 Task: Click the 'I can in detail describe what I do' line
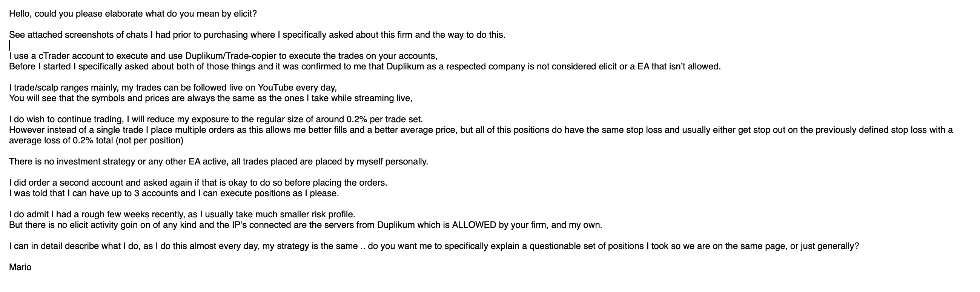[x=434, y=246]
